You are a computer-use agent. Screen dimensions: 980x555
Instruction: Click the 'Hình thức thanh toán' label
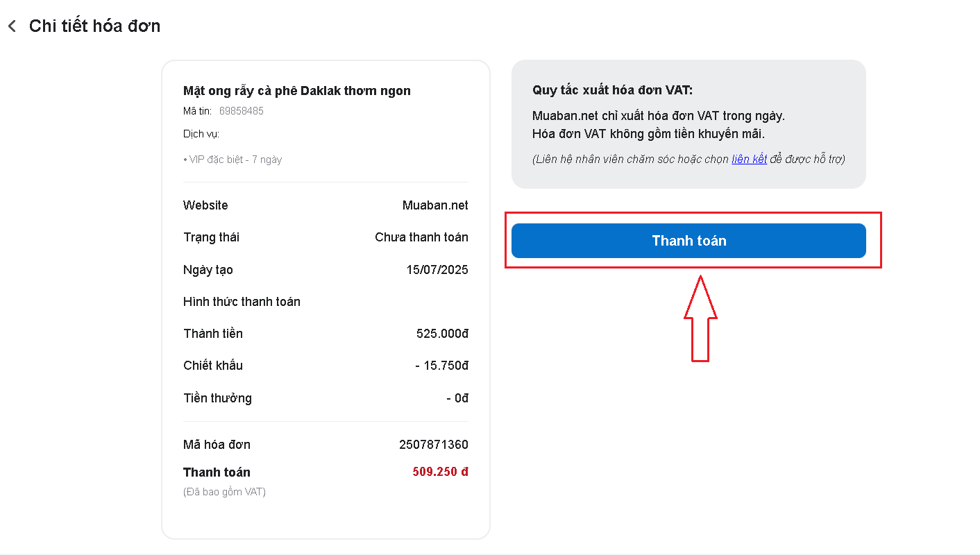tap(242, 302)
